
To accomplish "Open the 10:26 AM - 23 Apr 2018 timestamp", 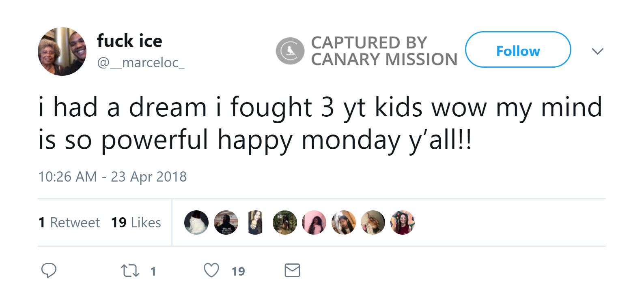I will 112,177.
